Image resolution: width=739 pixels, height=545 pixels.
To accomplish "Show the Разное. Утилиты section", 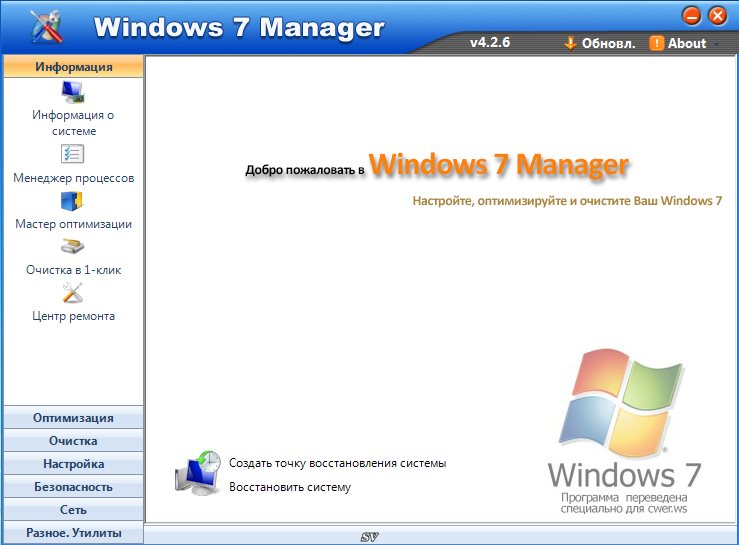I will [73, 533].
